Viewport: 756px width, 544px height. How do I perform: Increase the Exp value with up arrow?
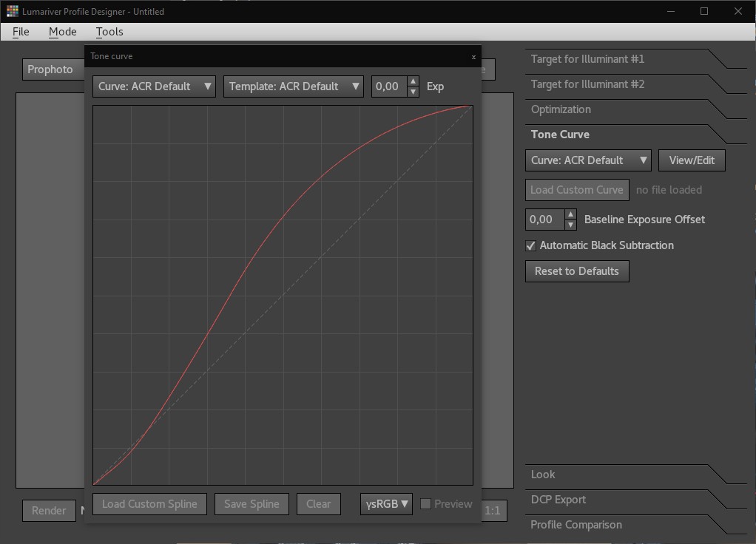pos(413,81)
